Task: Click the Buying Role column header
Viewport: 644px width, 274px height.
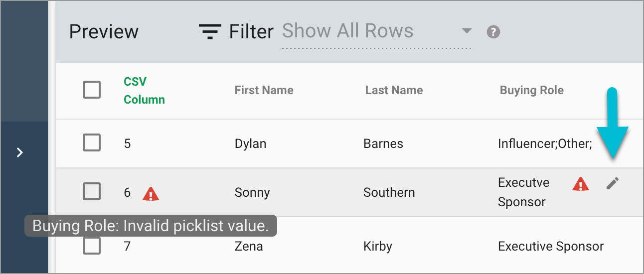Action: coord(531,90)
